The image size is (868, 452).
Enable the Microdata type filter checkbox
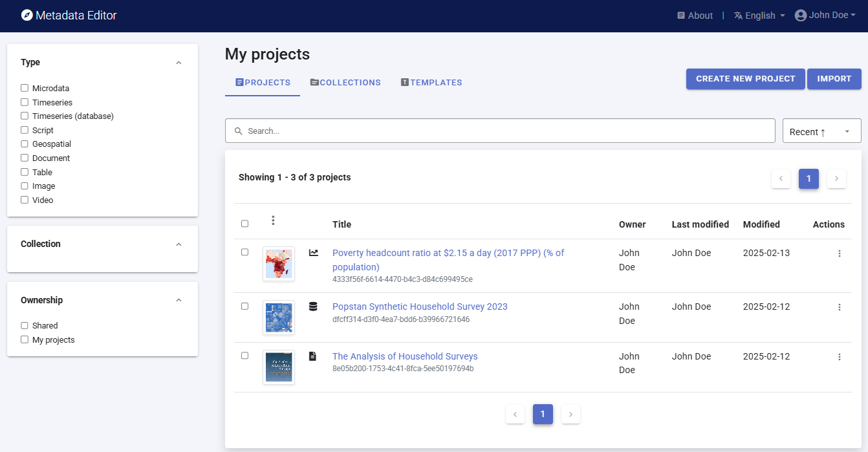pos(25,88)
